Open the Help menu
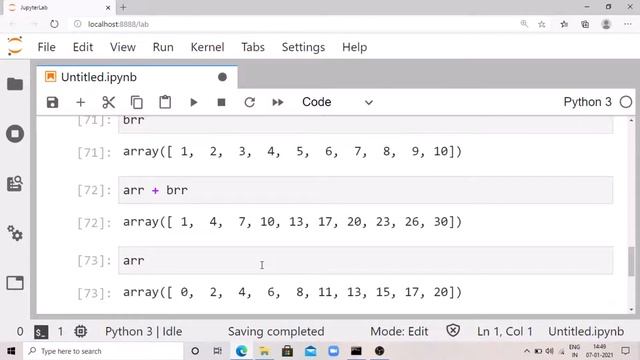The width and height of the screenshot is (640, 360). (354, 47)
